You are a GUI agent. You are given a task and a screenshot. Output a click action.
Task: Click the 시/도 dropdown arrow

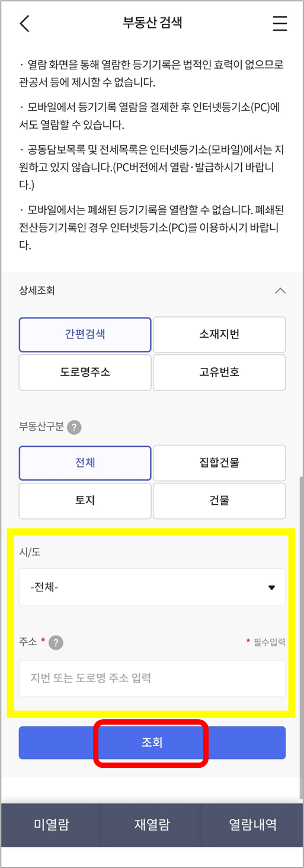(272, 588)
